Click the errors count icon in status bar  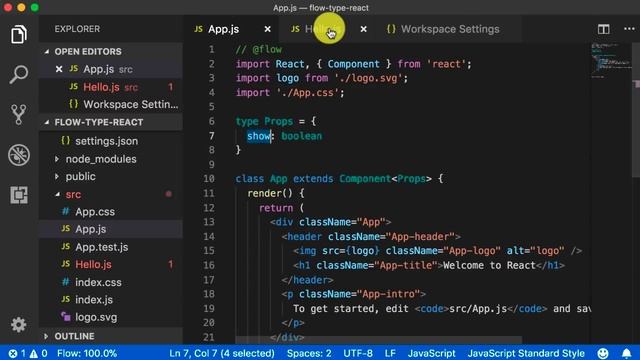13,353
